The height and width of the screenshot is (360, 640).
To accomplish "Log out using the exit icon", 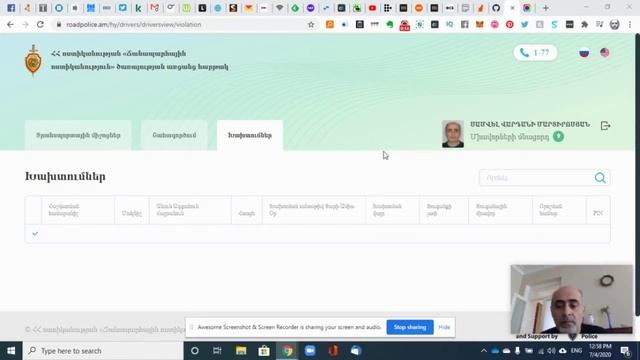I will [605, 126].
